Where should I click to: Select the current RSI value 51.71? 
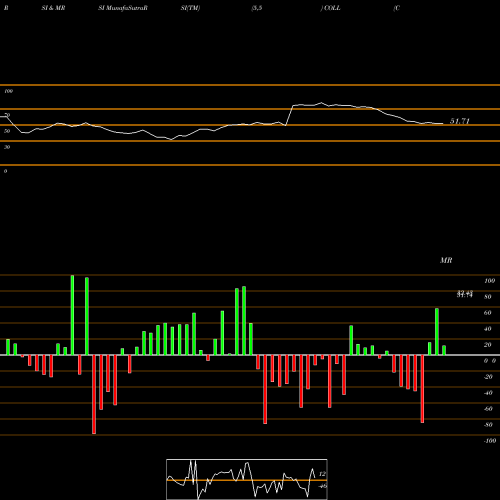[460, 121]
